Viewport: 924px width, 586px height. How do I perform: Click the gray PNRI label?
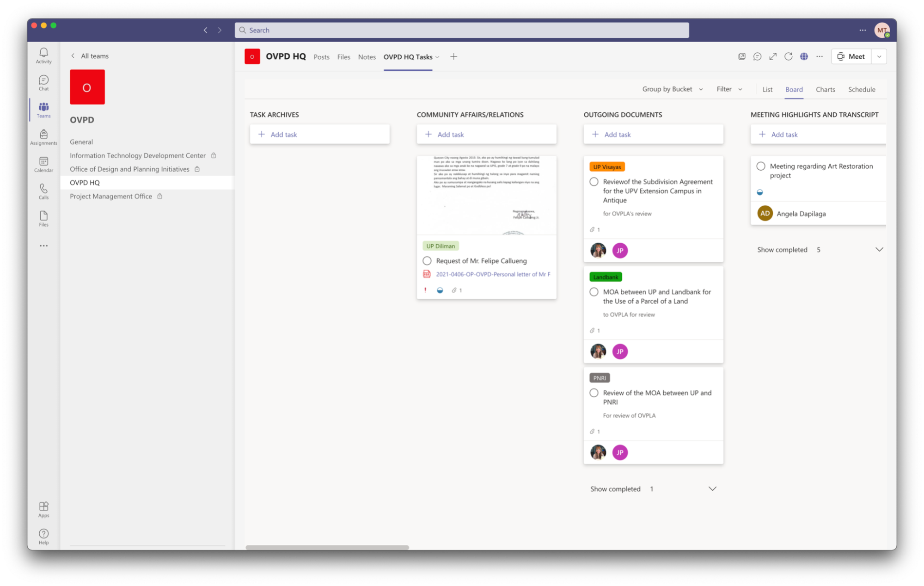600,378
